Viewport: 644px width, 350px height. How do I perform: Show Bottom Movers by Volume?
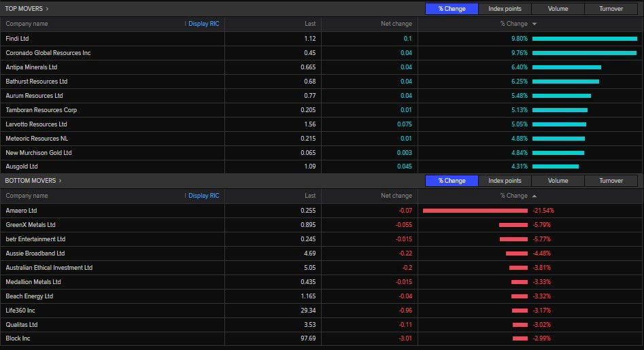558,181
